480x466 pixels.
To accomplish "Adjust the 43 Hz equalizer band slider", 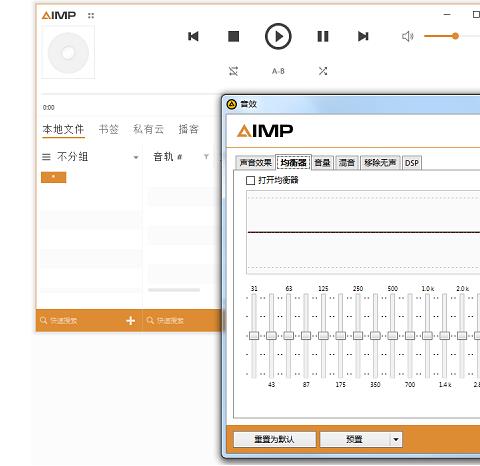I will (271, 335).
